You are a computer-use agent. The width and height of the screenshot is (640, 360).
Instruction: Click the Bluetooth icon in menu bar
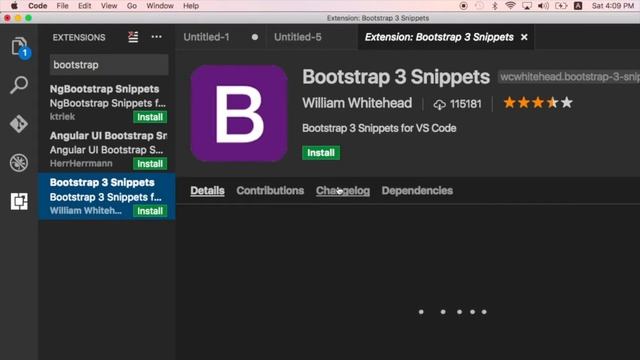pos(495,6)
